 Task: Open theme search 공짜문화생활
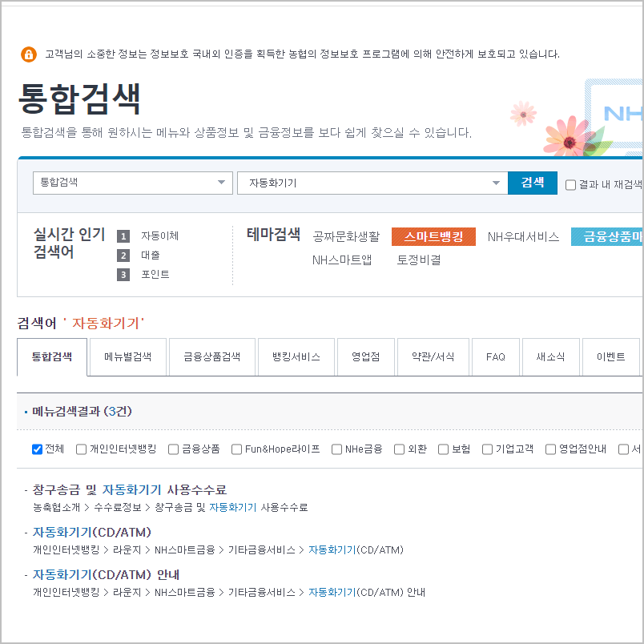coord(346,236)
